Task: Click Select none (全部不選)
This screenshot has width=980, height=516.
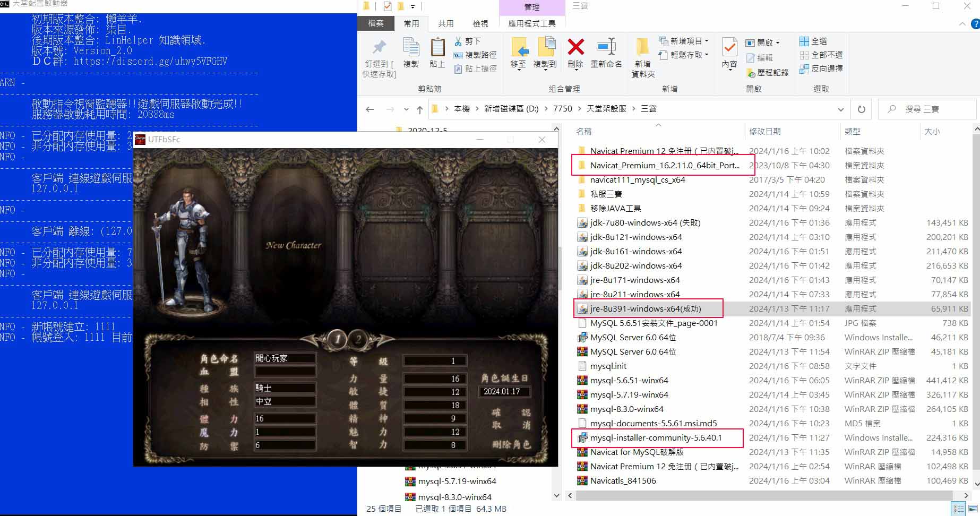Action: (821, 55)
